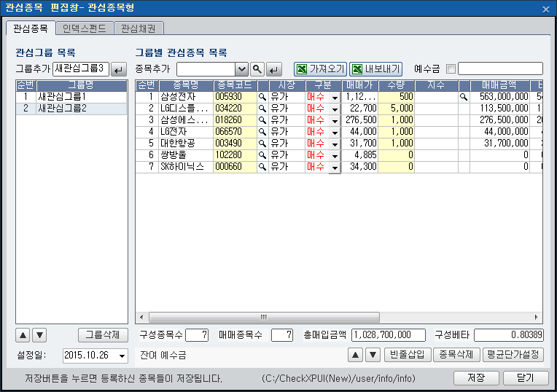
Task: Open 매수 dropdown in LG디스플 row
Action: pyautogui.click(x=335, y=109)
